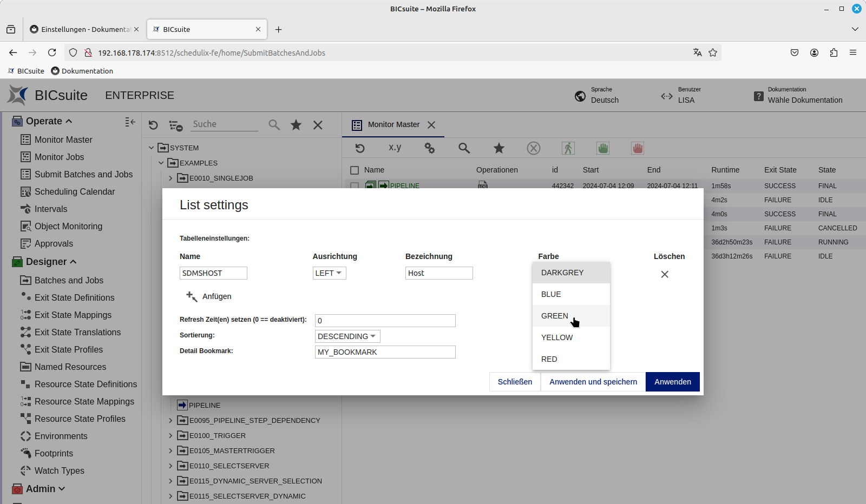Open the Sortierung DESCENDING dropdown
866x504 pixels.
[x=347, y=336]
